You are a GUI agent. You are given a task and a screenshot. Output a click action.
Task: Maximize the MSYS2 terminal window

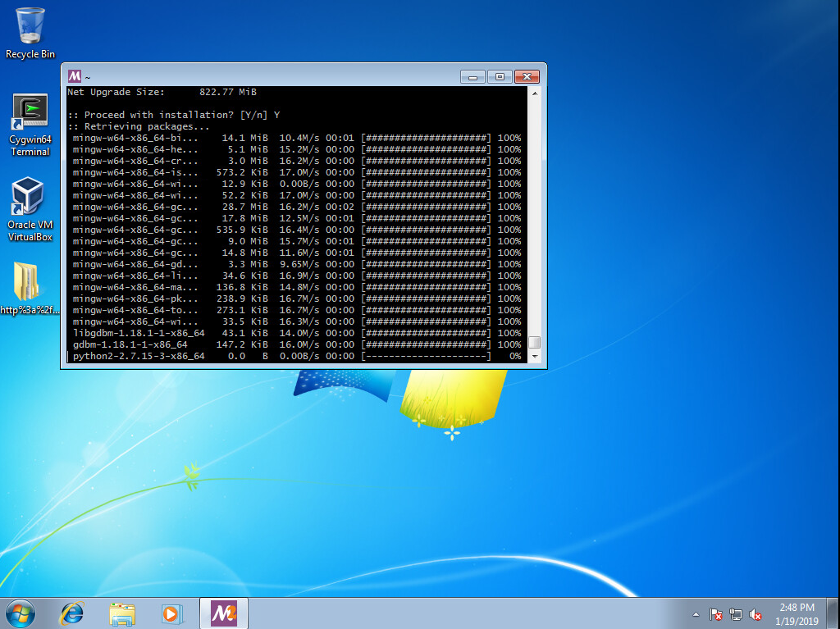pos(500,76)
